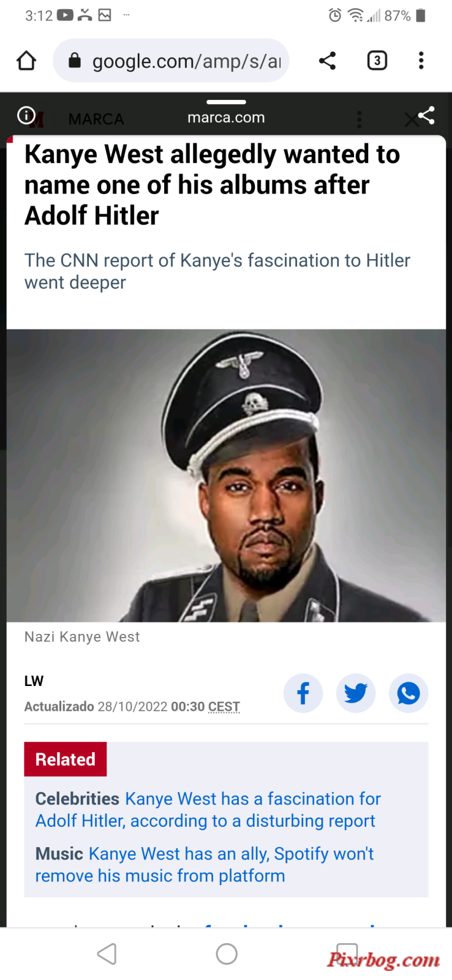Open the browser share icon
Viewport: 452px width, 980px height.
pos(328,61)
